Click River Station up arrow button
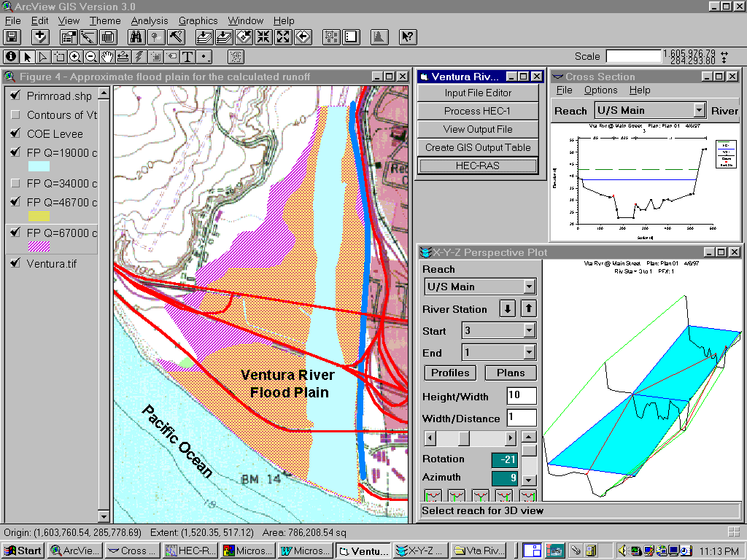This screenshot has width=747, height=560. [x=528, y=308]
